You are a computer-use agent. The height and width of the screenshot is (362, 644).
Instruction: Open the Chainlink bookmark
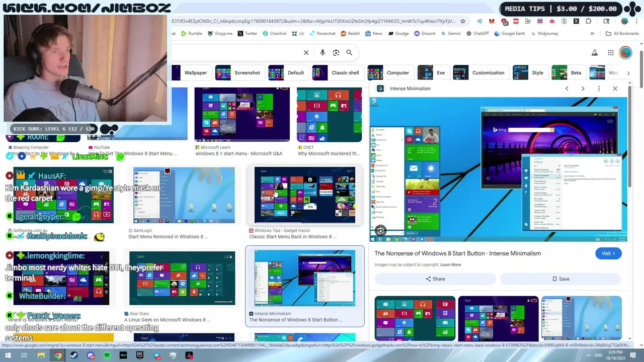point(274,34)
